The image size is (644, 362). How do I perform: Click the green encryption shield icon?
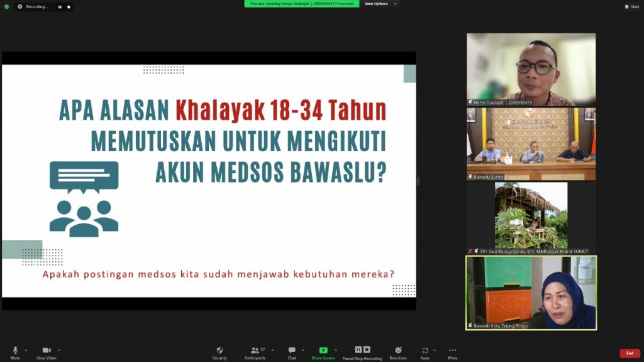[x=6, y=6]
